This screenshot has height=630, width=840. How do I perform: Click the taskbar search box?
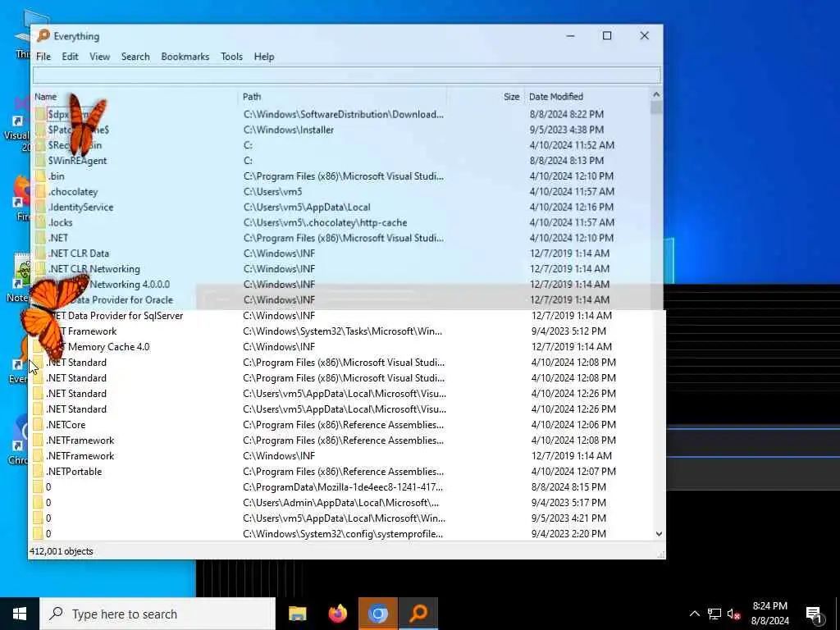[157, 614]
